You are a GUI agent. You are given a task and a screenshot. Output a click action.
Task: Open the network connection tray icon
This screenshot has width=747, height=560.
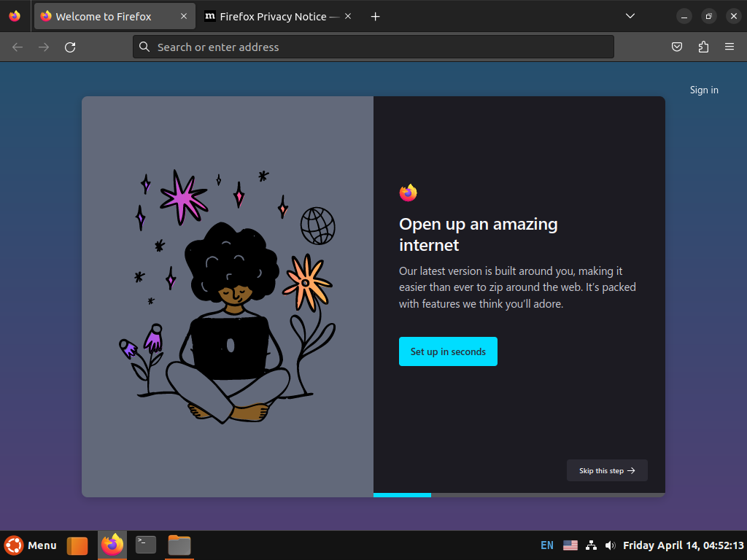pos(591,545)
